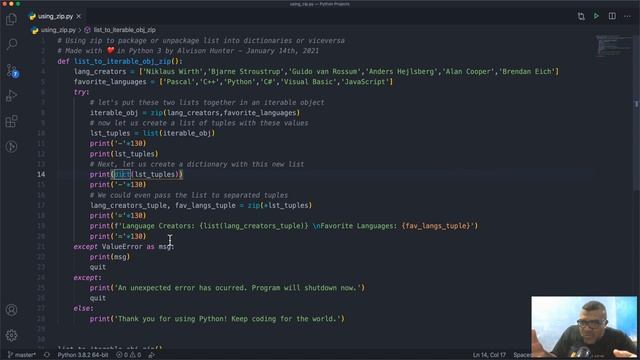This screenshot has width=640, height=360.
Task: Open the Accounts menu icon
Action: click(x=11, y=310)
